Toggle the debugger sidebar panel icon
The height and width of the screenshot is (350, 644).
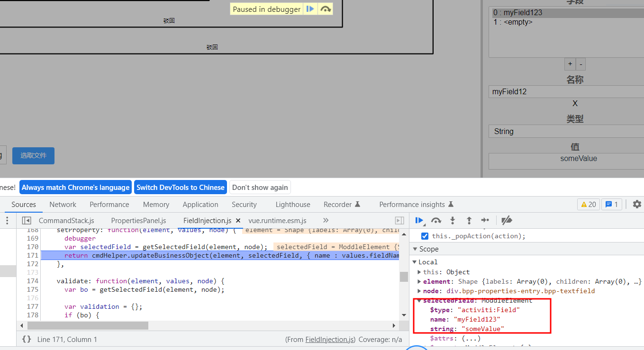click(399, 221)
